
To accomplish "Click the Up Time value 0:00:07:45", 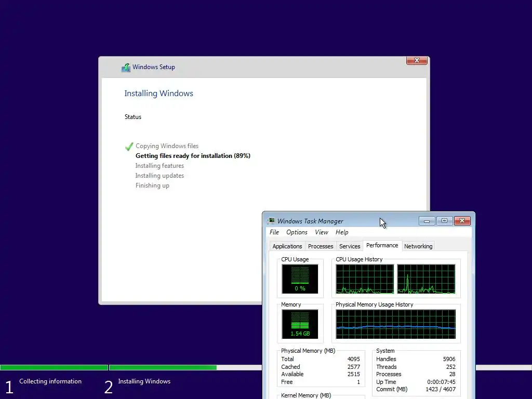I will coord(441,382).
